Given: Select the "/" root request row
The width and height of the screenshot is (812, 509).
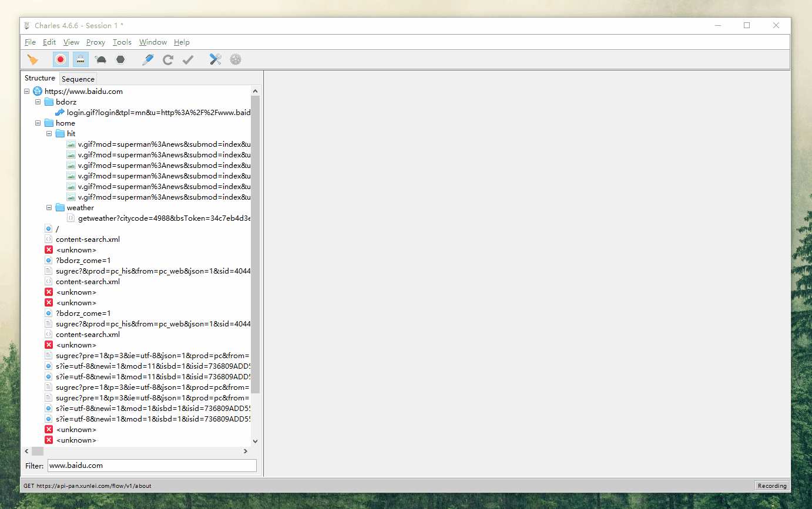Looking at the screenshot, I should pyautogui.click(x=52, y=228).
